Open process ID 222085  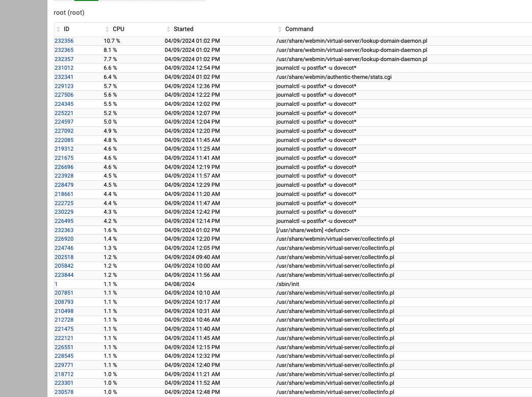click(64, 140)
